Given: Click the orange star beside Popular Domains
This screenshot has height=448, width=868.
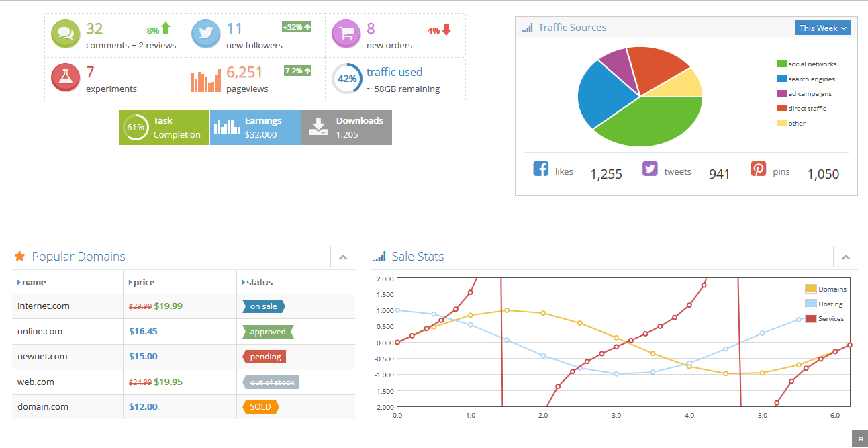Looking at the screenshot, I should (x=19, y=256).
